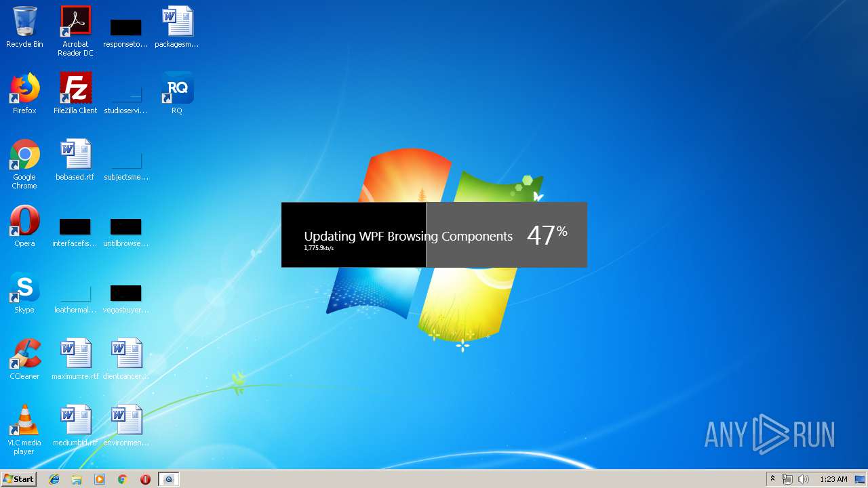Select the responseto desktop file

click(x=125, y=31)
